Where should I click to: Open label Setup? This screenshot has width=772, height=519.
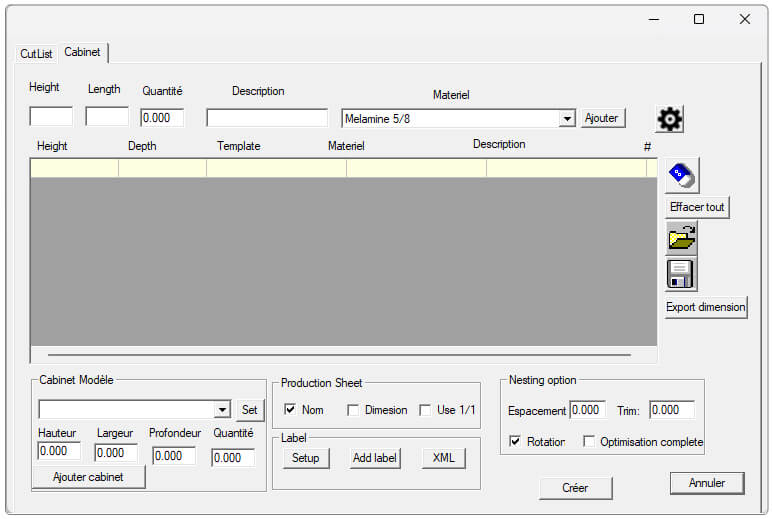point(305,458)
